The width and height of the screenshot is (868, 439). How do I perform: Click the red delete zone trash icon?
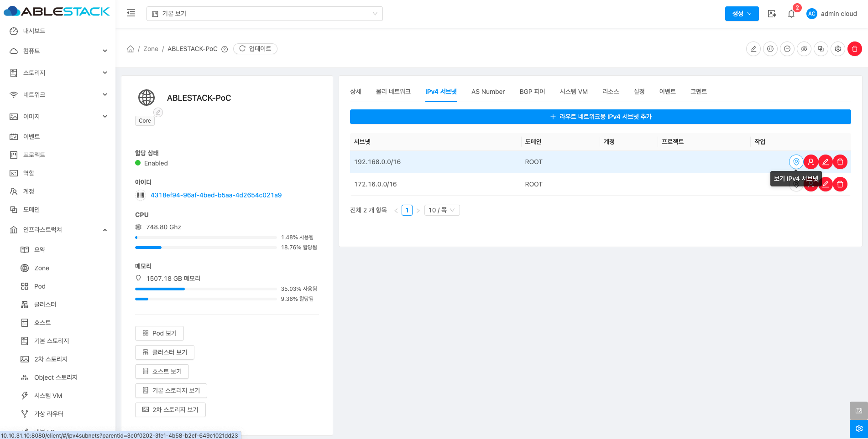point(854,49)
